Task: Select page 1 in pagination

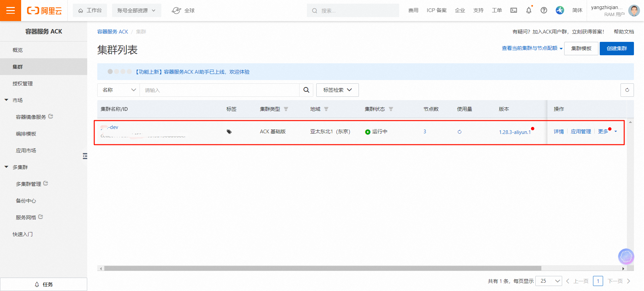Action: 598,281
